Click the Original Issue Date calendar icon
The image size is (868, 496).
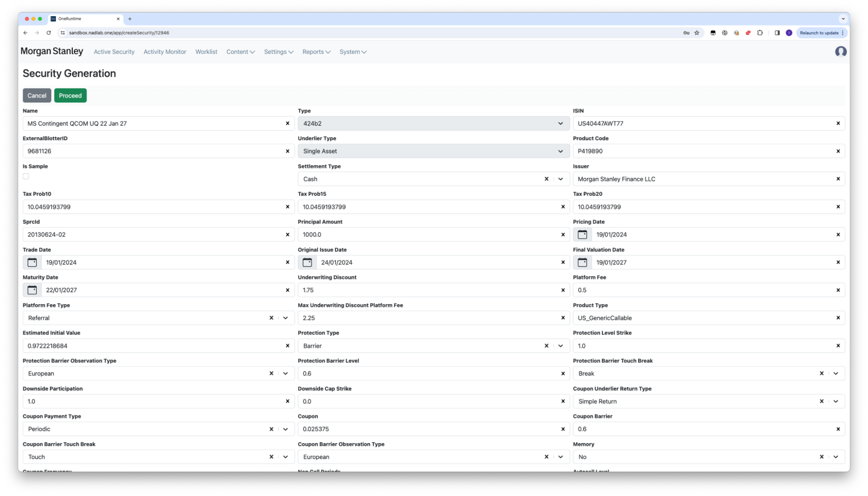(x=307, y=263)
